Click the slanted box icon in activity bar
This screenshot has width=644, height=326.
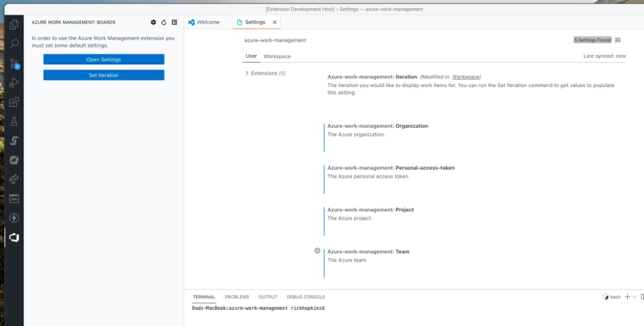tap(14, 160)
